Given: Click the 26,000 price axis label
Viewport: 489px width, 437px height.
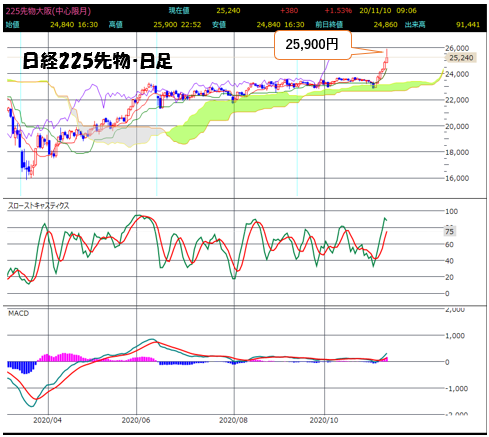Looking at the screenshot, I should pos(457,48).
